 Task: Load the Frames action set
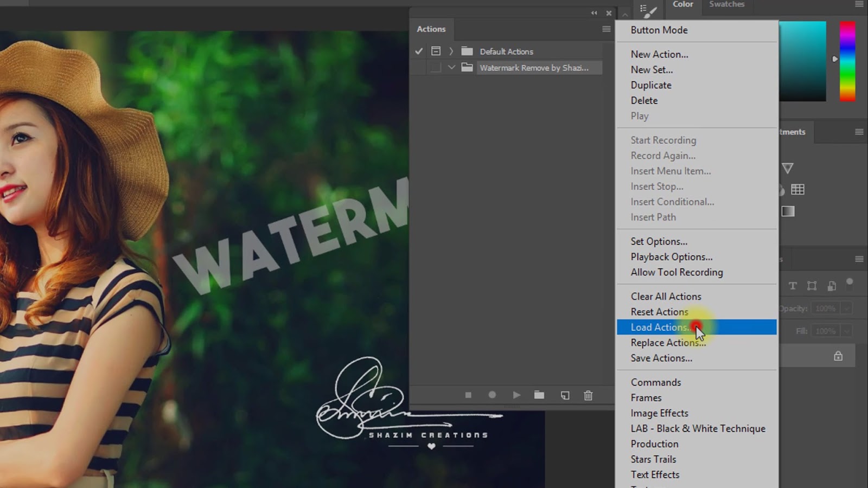click(697, 397)
